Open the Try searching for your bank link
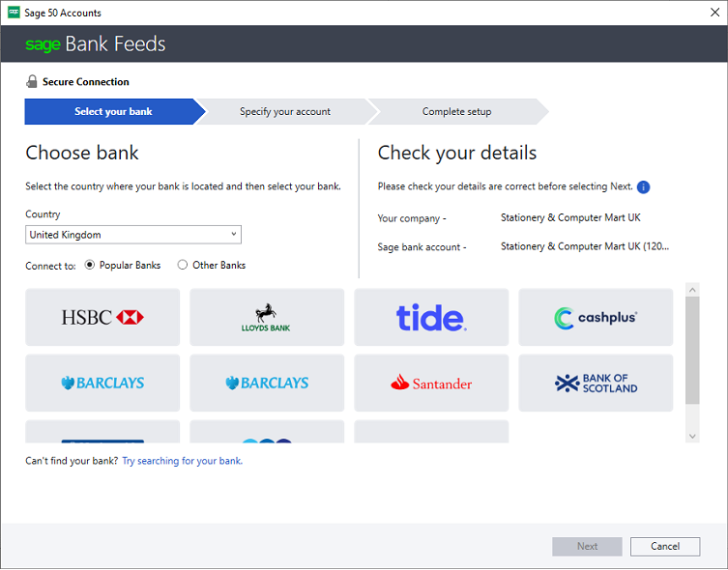 [x=182, y=462]
